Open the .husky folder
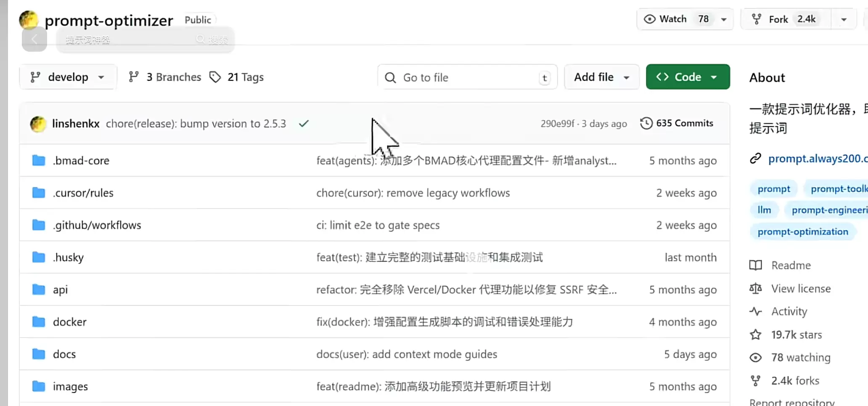868x406 pixels. coord(68,257)
